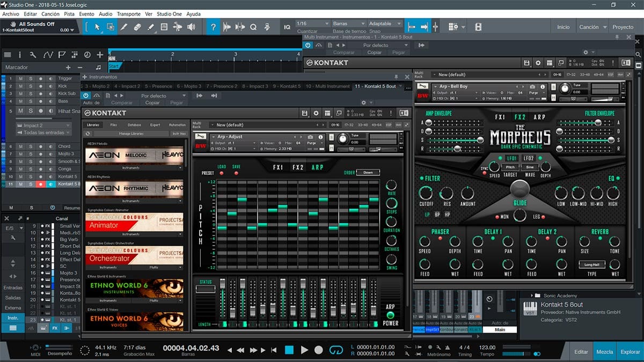The image size is (644, 362).
Task: Solo the Kick track
Action: pyautogui.click(x=31, y=86)
